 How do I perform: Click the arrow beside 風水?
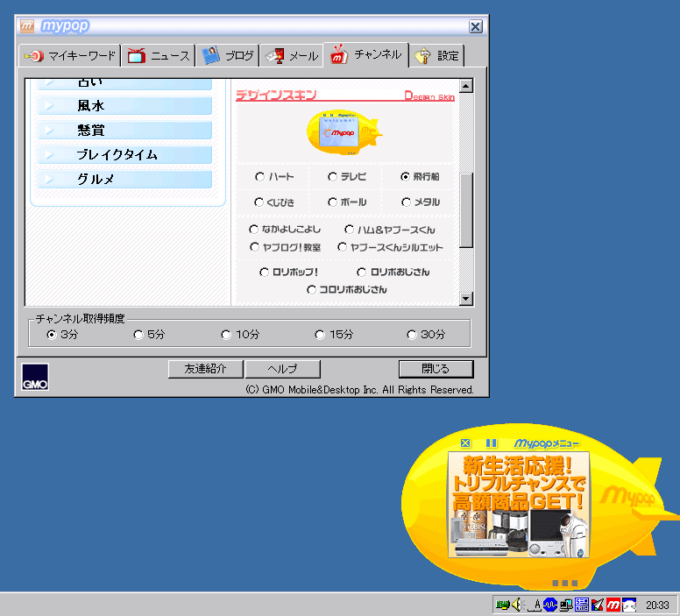(48, 106)
